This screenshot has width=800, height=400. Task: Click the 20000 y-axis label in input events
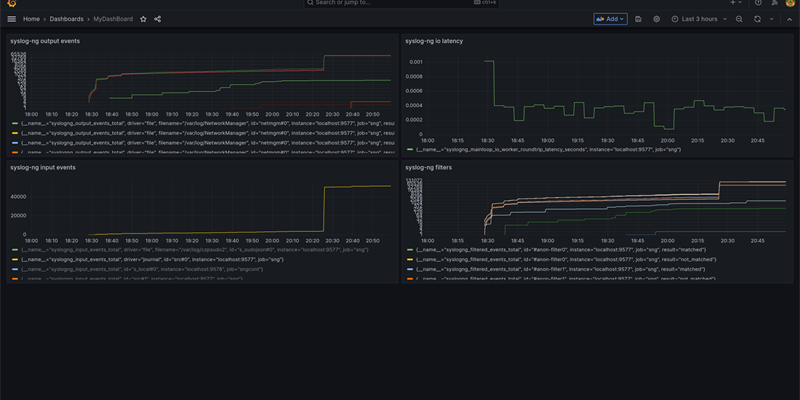click(x=18, y=215)
